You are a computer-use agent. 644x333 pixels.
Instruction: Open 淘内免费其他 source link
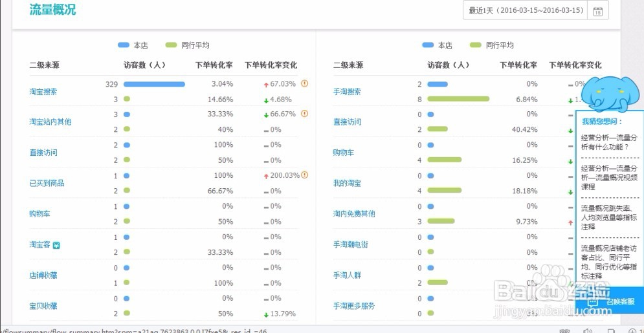[x=354, y=213]
